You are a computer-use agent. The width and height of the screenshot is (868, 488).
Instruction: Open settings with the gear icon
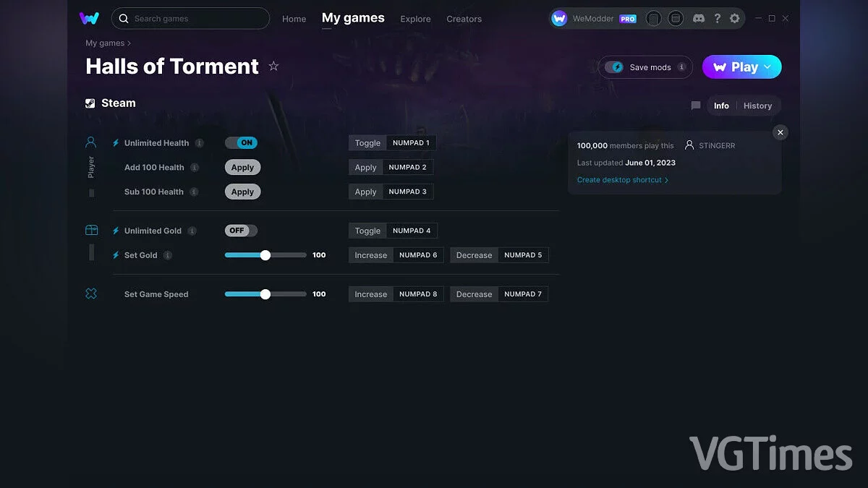pos(735,19)
